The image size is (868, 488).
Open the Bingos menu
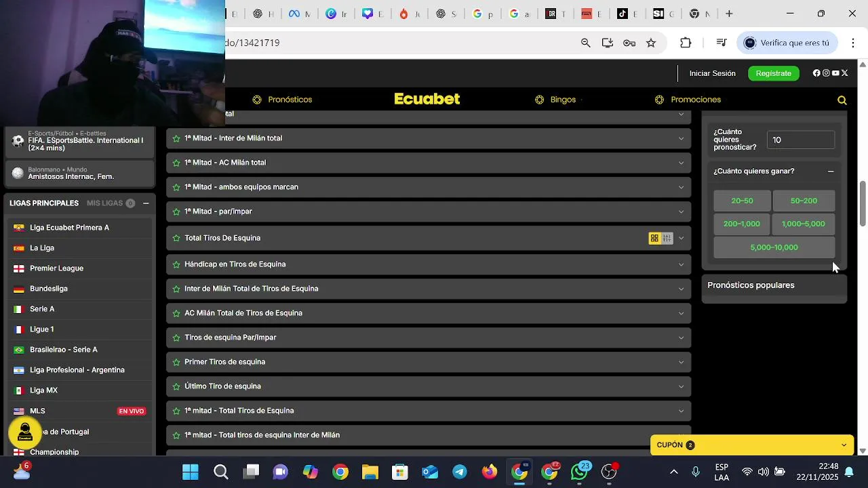[555, 100]
